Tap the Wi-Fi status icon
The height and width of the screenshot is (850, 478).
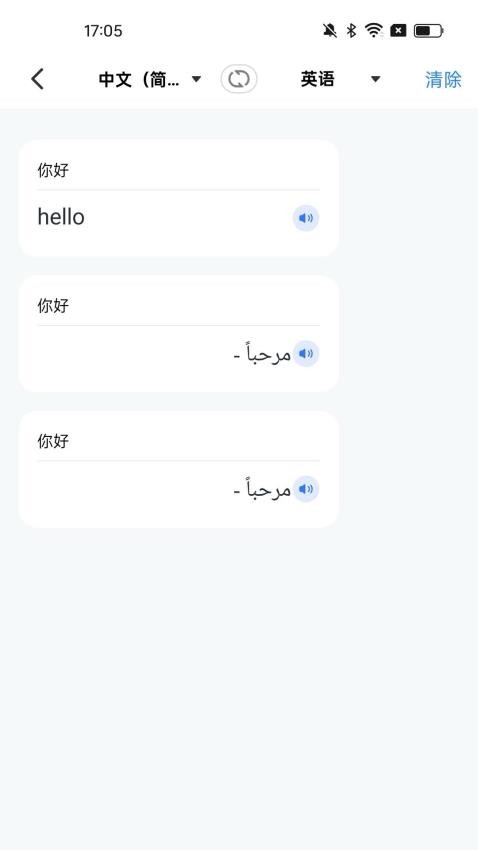tap(374, 30)
